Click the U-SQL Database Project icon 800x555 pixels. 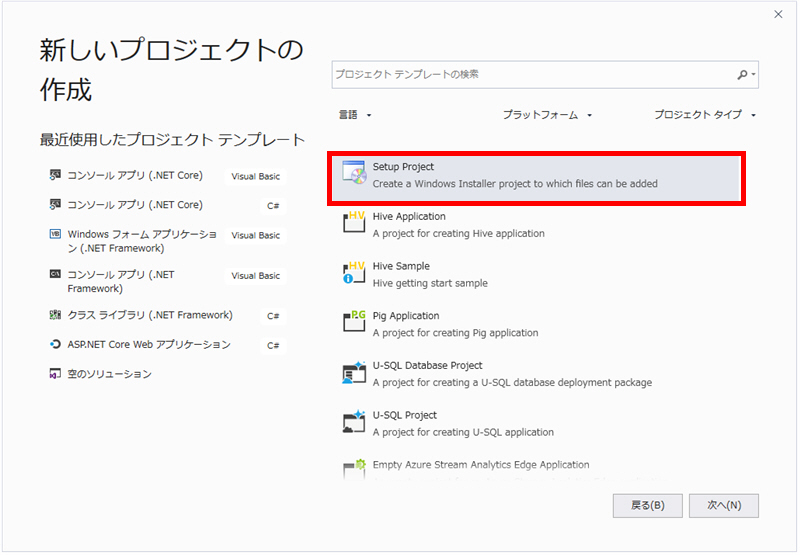pos(354,372)
